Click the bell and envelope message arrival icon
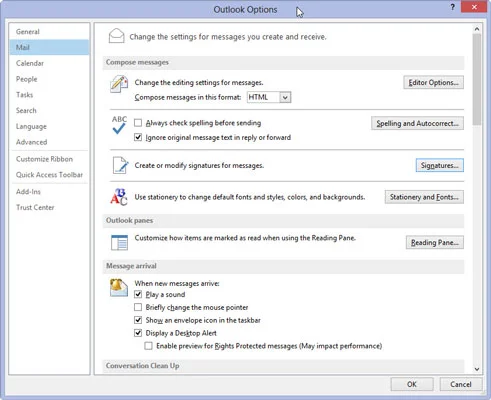Screen dimensions: 491x400 pyautogui.click(x=119, y=288)
